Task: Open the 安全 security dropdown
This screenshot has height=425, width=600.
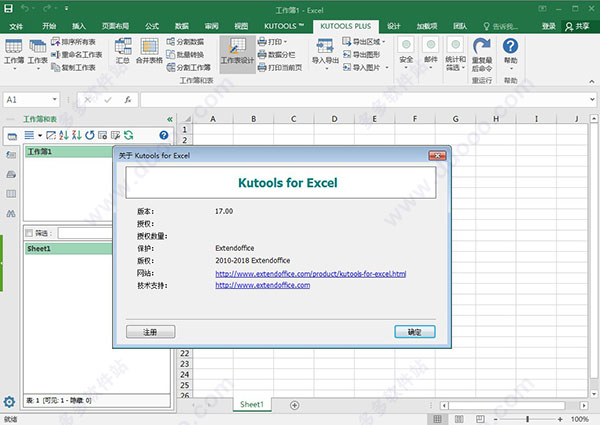Action: click(x=406, y=53)
